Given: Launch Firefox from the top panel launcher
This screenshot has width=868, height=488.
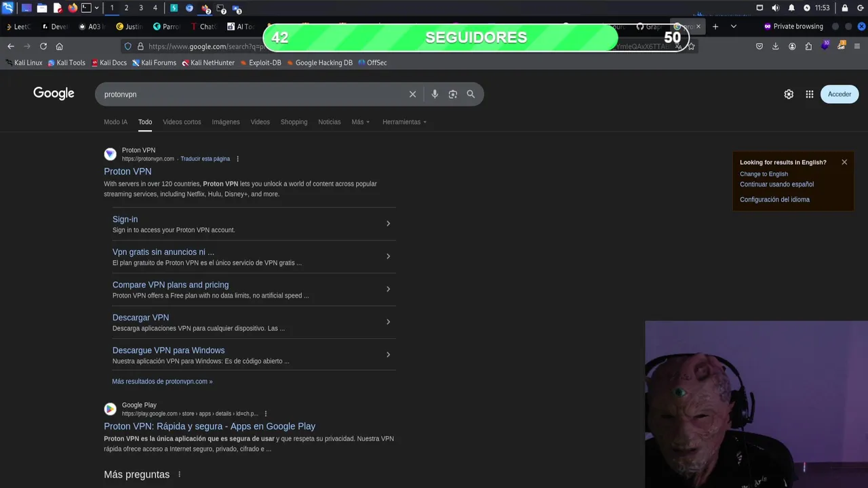Looking at the screenshot, I should point(73,8).
